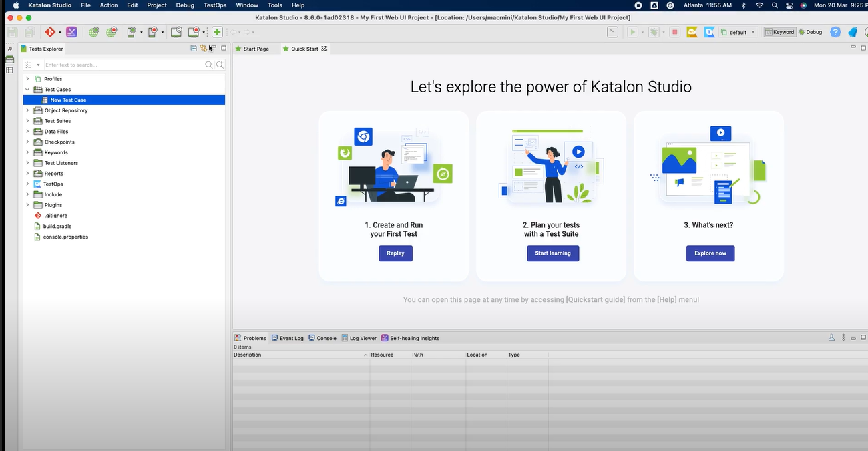Click the Spy Windows monitor icon
This screenshot has width=868, height=451.
point(176,32)
